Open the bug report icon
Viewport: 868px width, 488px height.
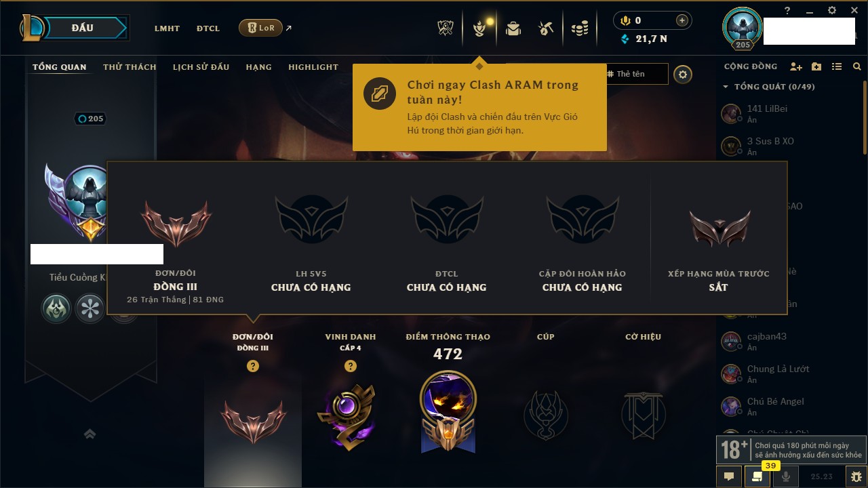[x=856, y=476]
